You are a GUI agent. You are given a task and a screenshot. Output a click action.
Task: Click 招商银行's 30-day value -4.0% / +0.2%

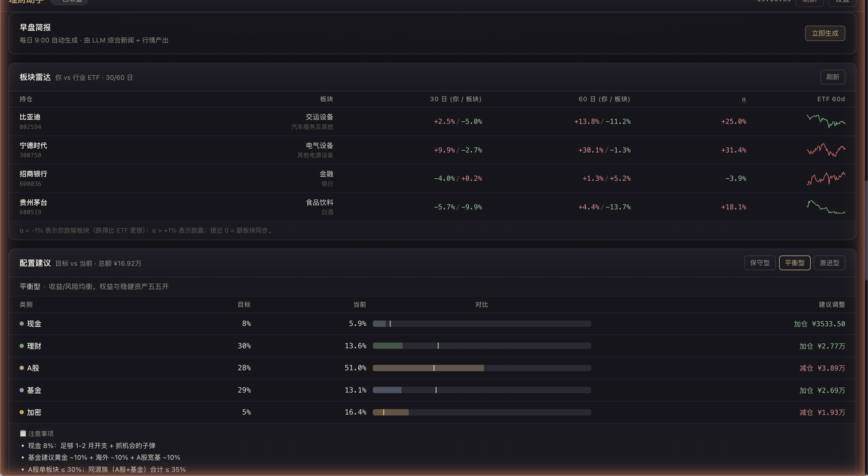(x=458, y=179)
